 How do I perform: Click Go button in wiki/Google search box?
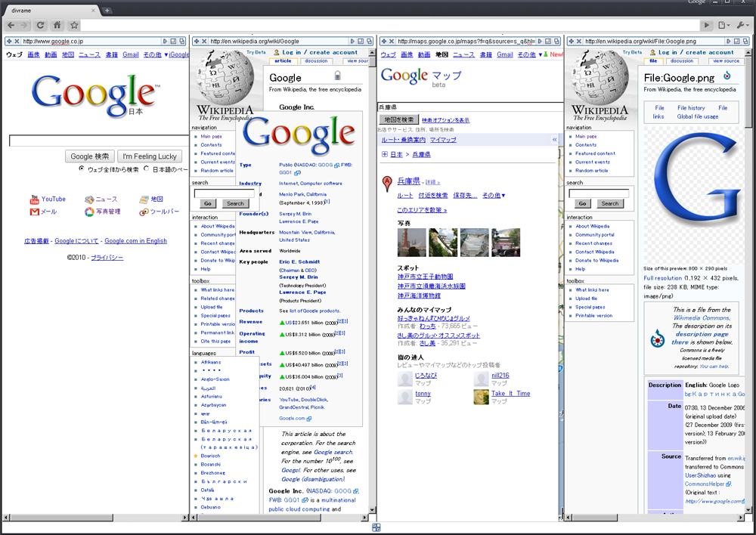click(208, 203)
